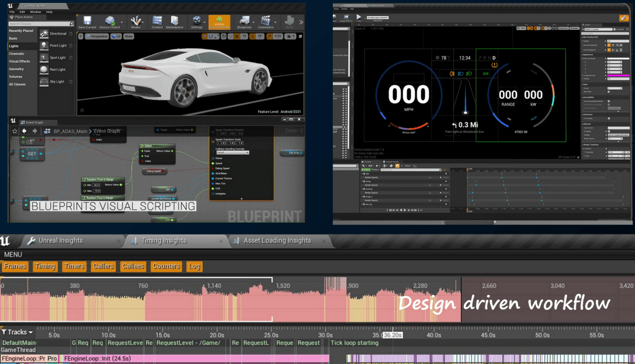Select the All Classes category
635x364 pixels.
pos(18,84)
